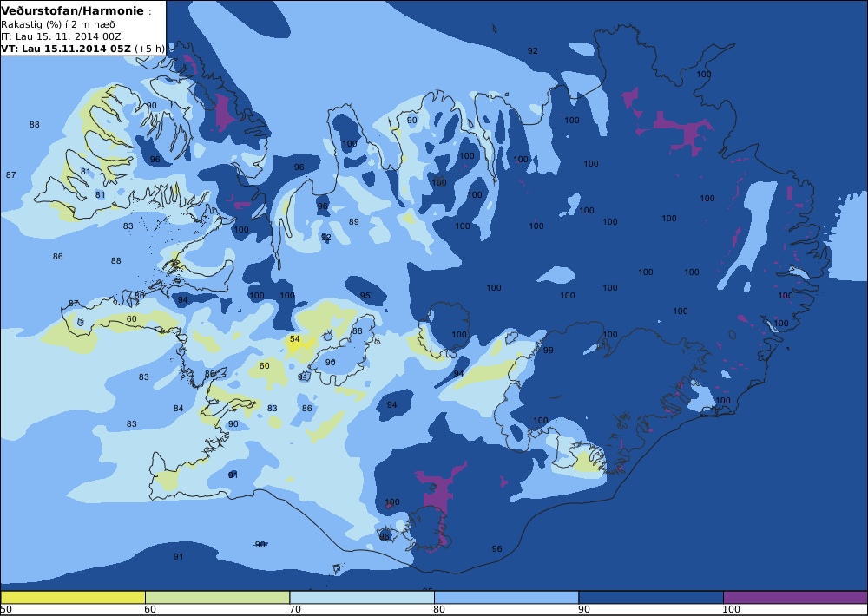This screenshot has height=616, width=868.
Task: Click the dark blue 90–100 legend swatch
Action: click(x=651, y=597)
